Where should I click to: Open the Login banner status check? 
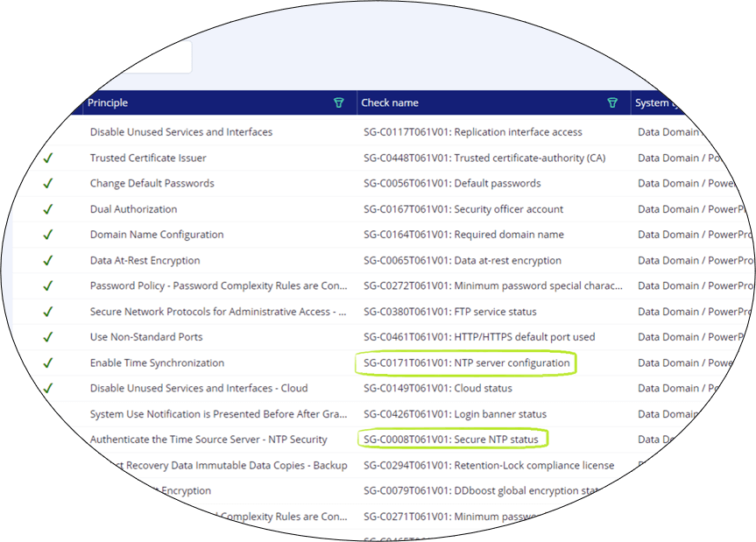pos(456,413)
